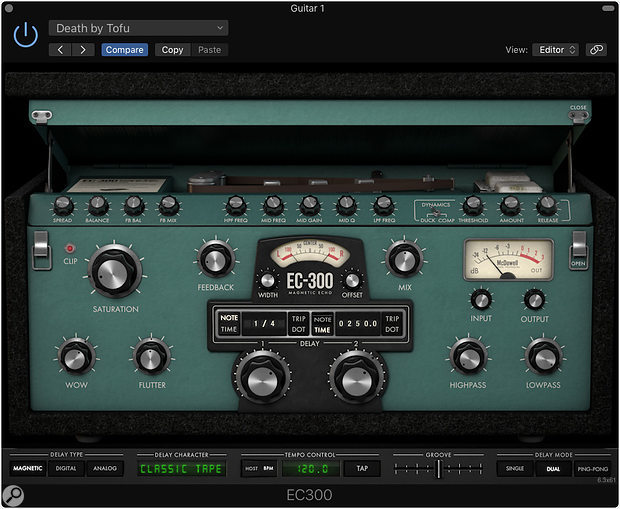Click the Wow knob
Screen dimensions: 620x509
coord(76,356)
